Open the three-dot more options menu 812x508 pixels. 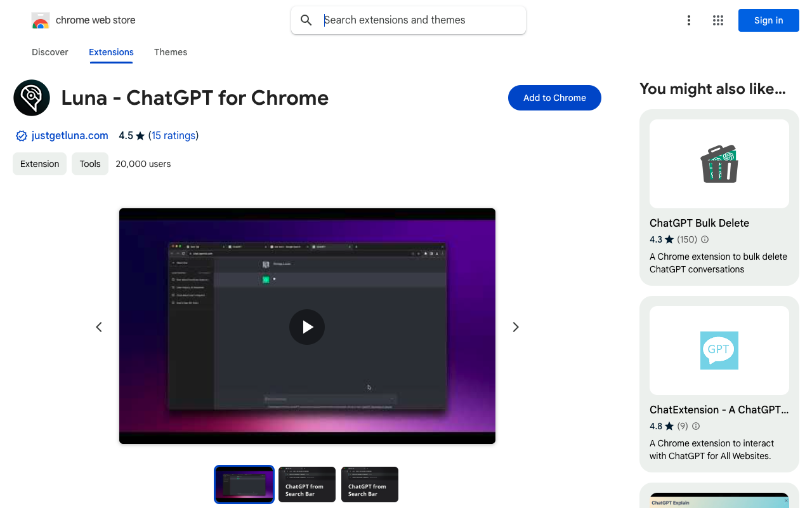[x=688, y=20]
